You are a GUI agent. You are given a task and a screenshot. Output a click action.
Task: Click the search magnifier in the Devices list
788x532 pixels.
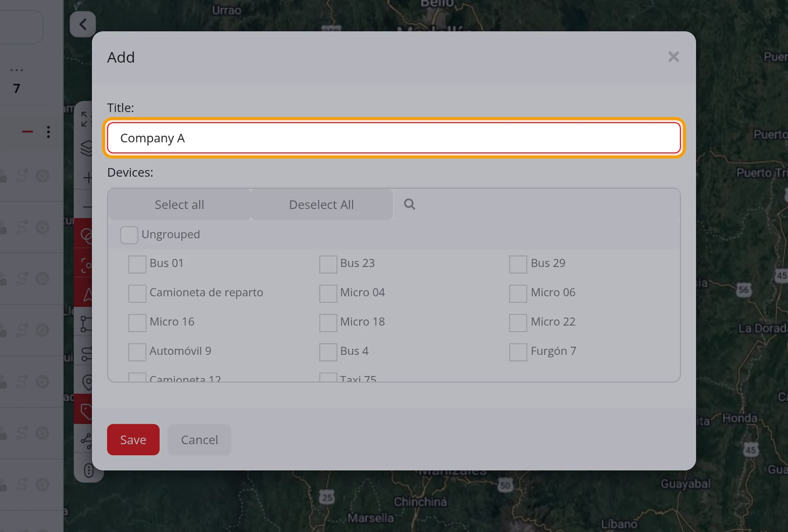[410, 204]
